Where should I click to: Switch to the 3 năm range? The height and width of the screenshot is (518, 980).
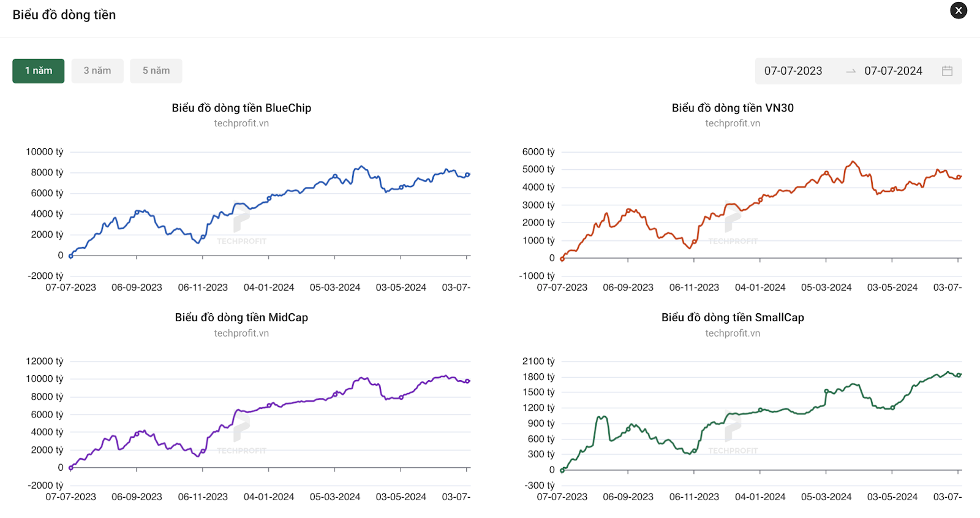coord(97,71)
